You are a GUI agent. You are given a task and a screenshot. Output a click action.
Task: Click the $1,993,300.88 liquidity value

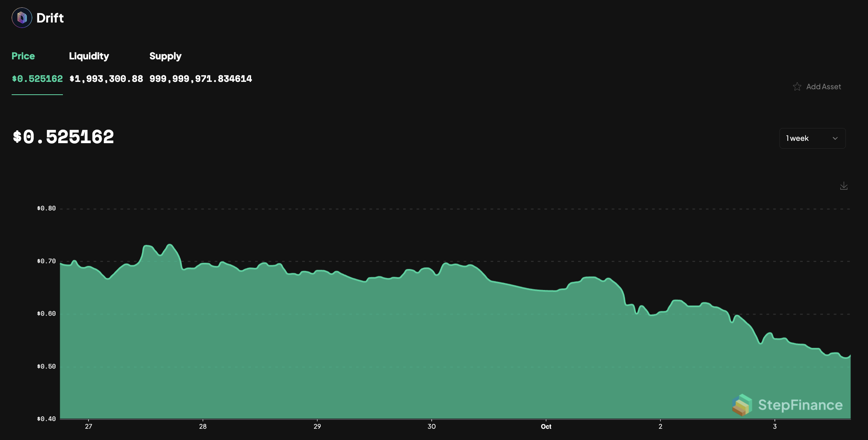(106, 79)
